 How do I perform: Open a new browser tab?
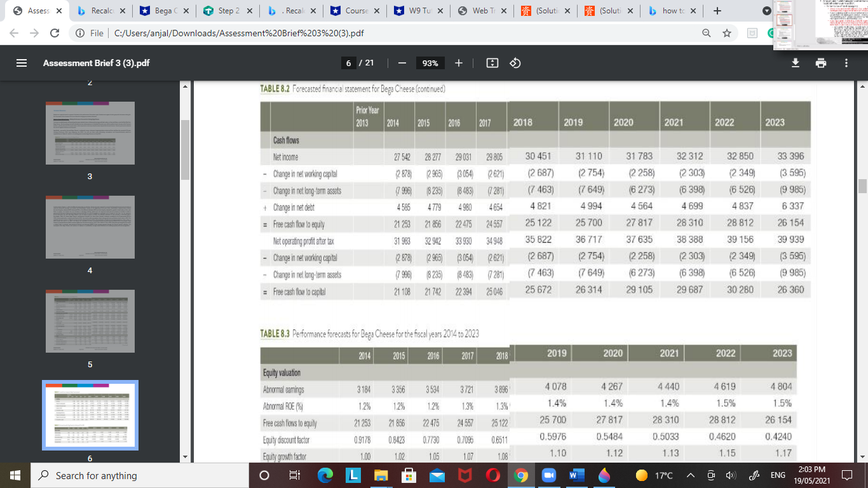coord(717,11)
